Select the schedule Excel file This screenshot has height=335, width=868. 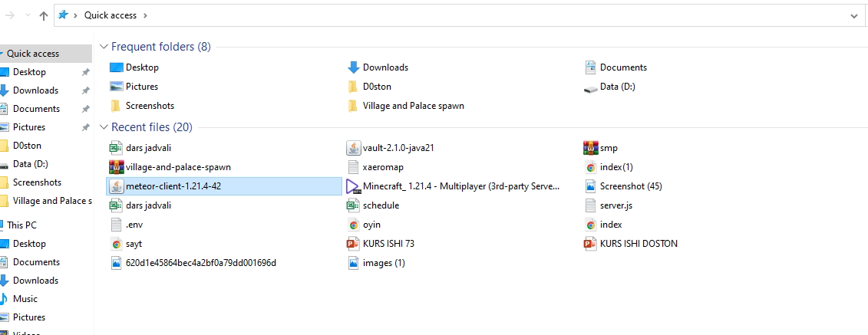click(x=372, y=205)
